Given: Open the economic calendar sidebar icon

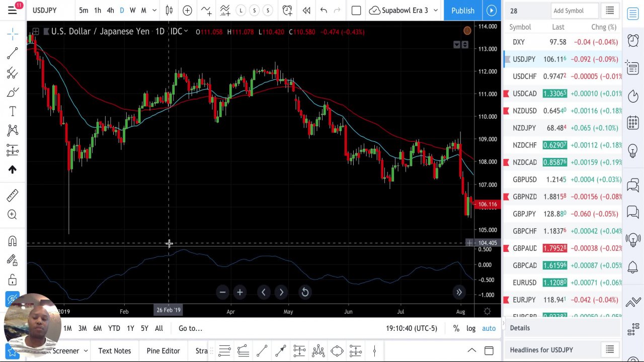Looking at the screenshot, I should [x=633, y=122].
